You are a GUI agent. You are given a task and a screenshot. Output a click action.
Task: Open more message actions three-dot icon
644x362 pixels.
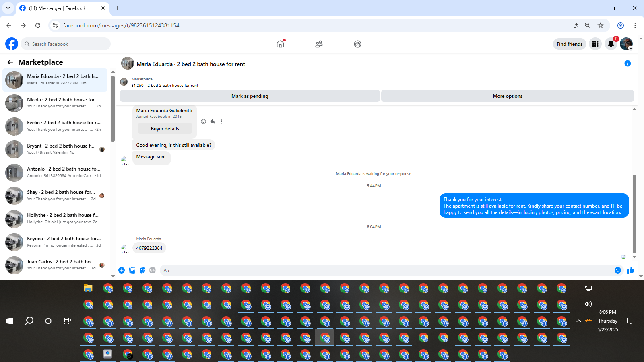point(221,121)
